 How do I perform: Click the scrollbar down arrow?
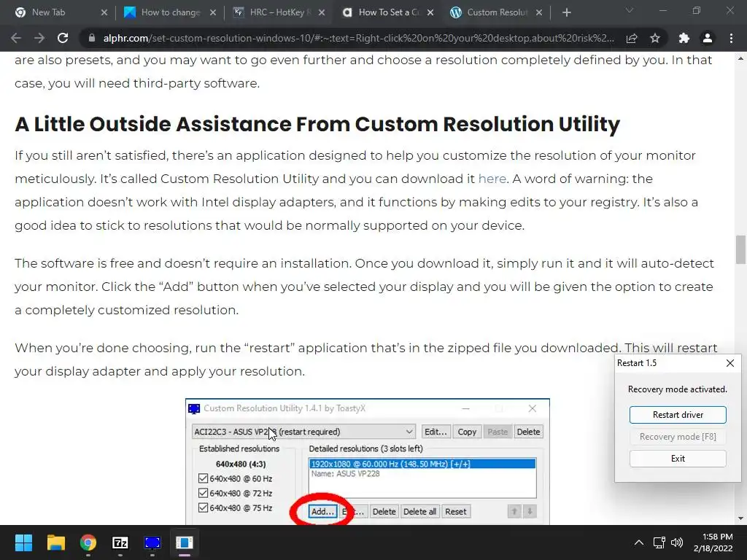(740, 518)
